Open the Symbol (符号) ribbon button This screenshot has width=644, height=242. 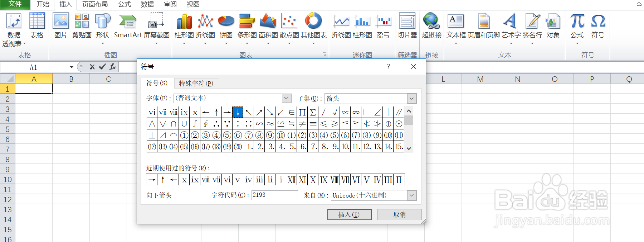(598, 26)
